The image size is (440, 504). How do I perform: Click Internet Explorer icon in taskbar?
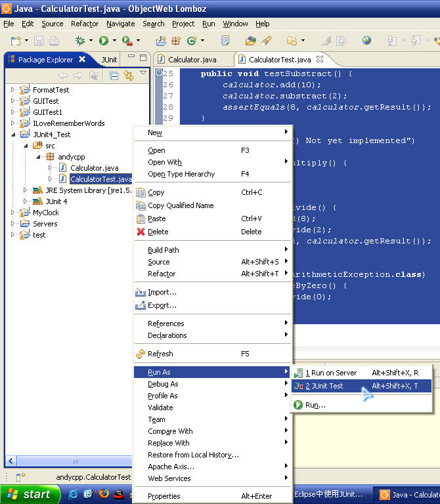point(73,494)
